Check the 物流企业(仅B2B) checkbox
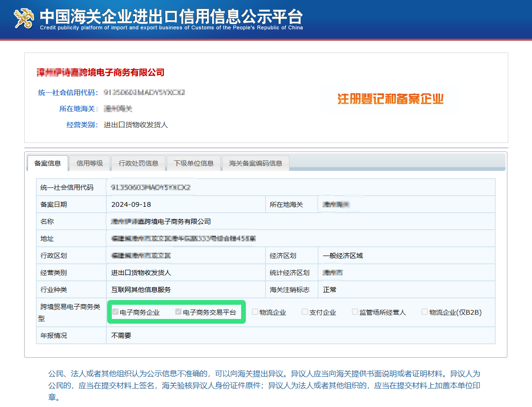This screenshot has width=532, height=407. pos(424,312)
